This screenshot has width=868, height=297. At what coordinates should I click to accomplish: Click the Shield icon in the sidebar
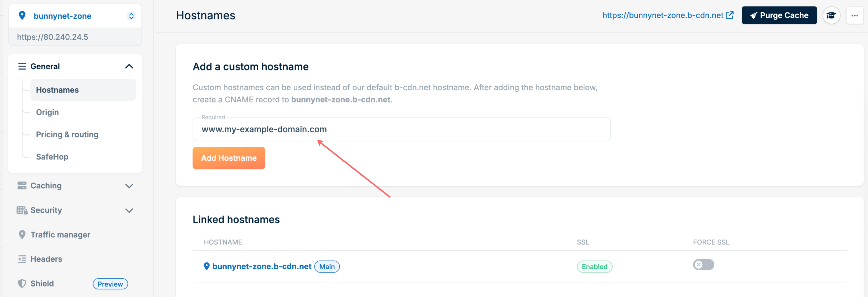(x=22, y=284)
